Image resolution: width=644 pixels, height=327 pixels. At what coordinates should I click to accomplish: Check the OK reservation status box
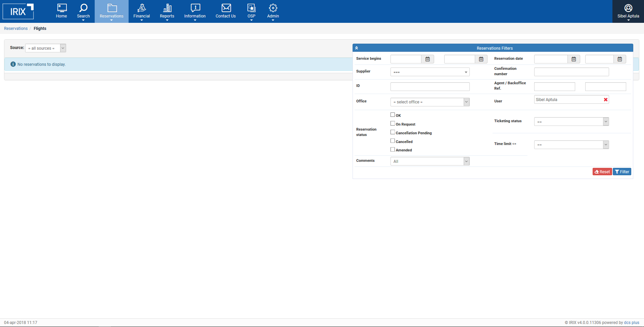click(393, 115)
